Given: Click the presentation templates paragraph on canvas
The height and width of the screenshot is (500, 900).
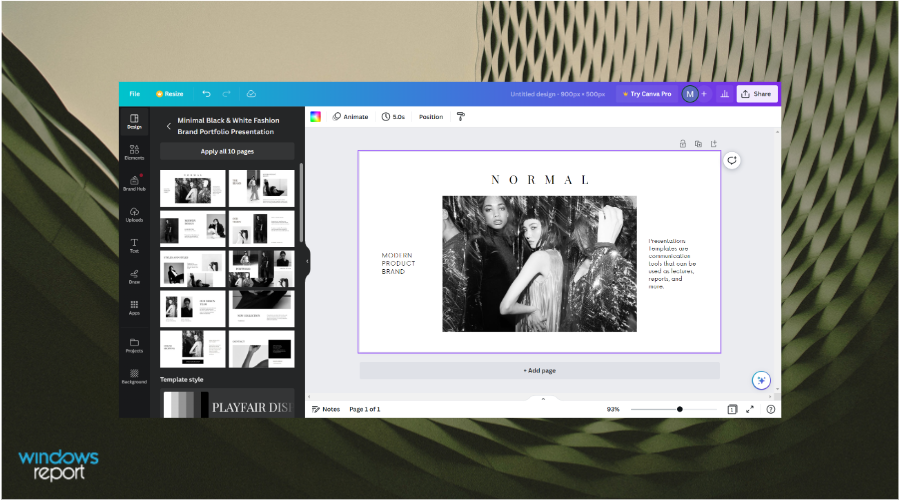Looking at the screenshot, I should [x=672, y=263].
